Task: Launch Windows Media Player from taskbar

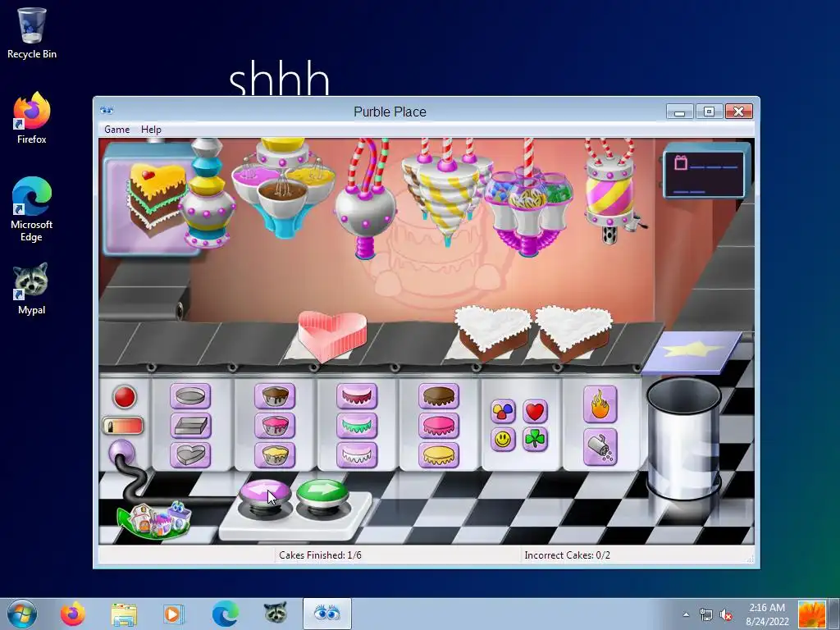Action: pyautogui.click(x=174, y=614)
